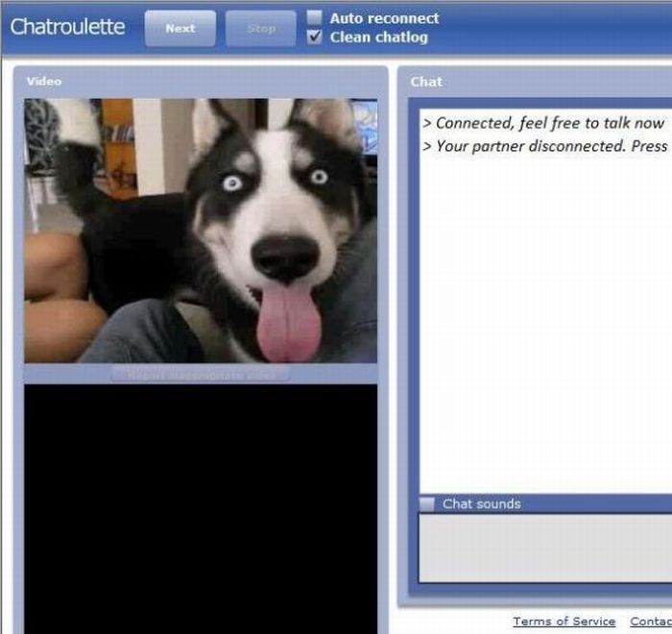672x634 pixels.
Task: Click the "Auto reconnect" text label
Action: [384, 18]
